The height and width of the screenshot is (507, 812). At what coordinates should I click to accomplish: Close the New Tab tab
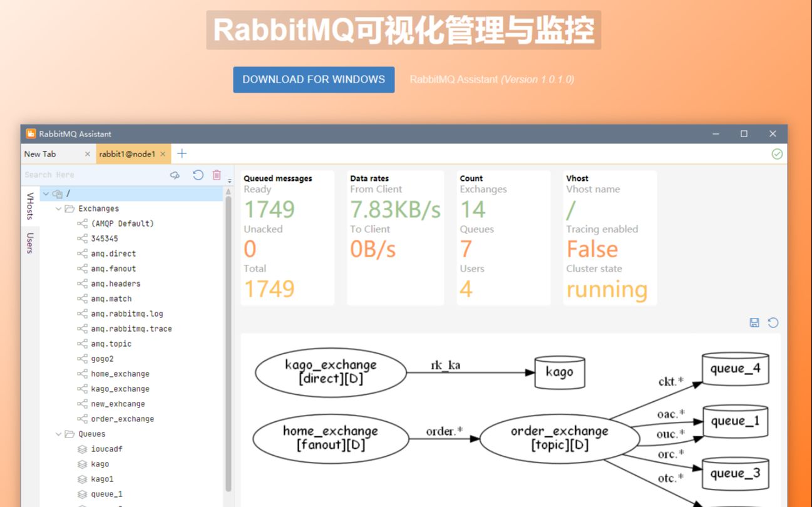pyautogui.click(x=88, y=154)
